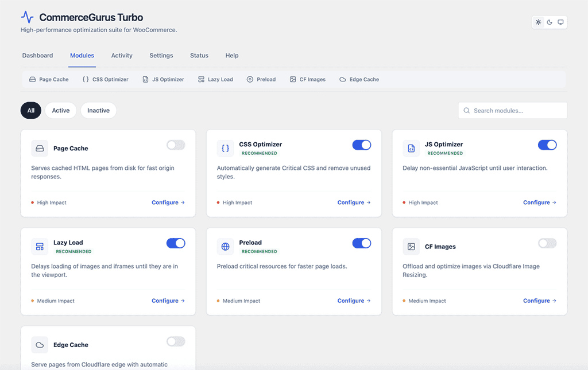Click the JS Optimizer RECOMMENDED badge
The width and height of the screenshot is (588, 370).
[445, 153]
